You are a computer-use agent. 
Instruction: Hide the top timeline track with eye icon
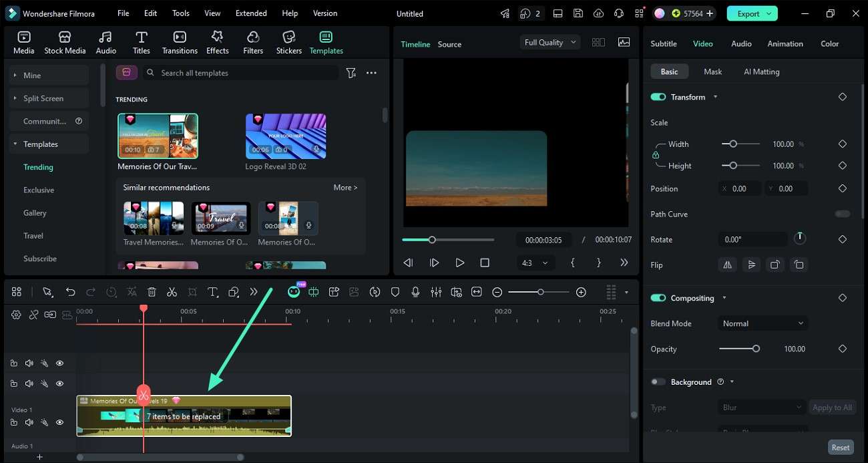[59, 363]
